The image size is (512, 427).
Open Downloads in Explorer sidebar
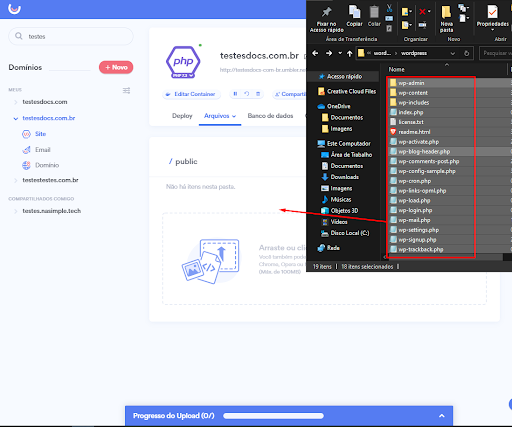coord(340,177)
